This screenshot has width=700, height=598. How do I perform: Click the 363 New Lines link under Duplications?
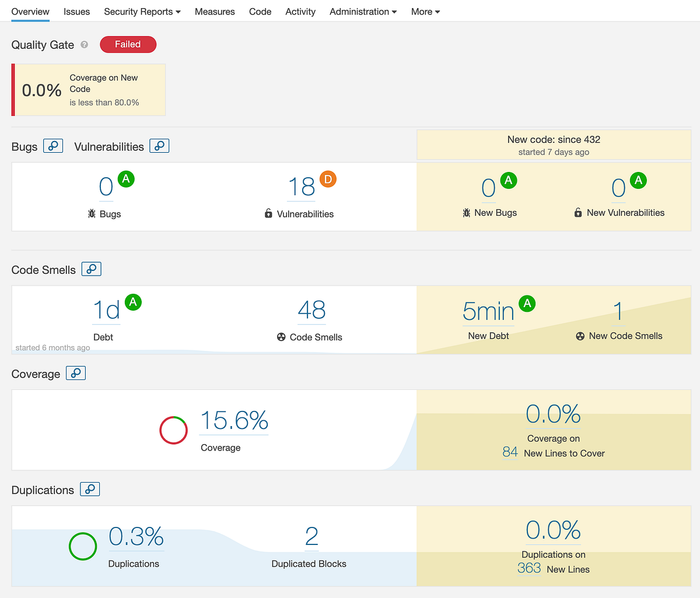tap(529, 569)
